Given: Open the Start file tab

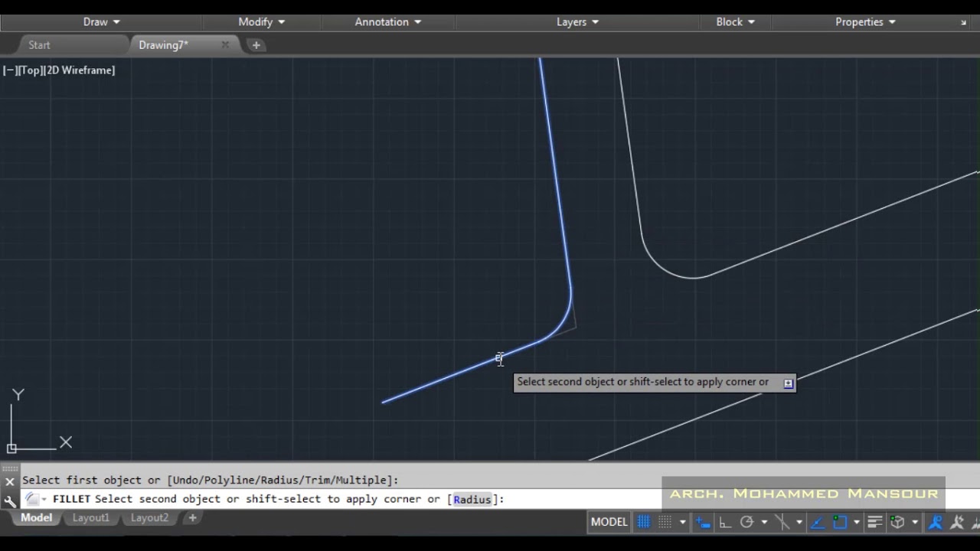Looking at the screenshot, I should click(39, 45).
